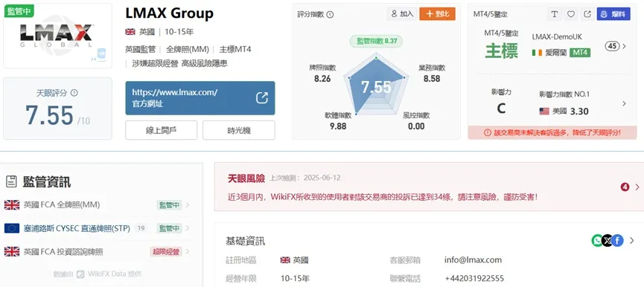644x287 pixels.
Task: Expand 塞浦路斯 CYSEC 直通牌照(STP) row chevron
Action: tap(188, 228)
